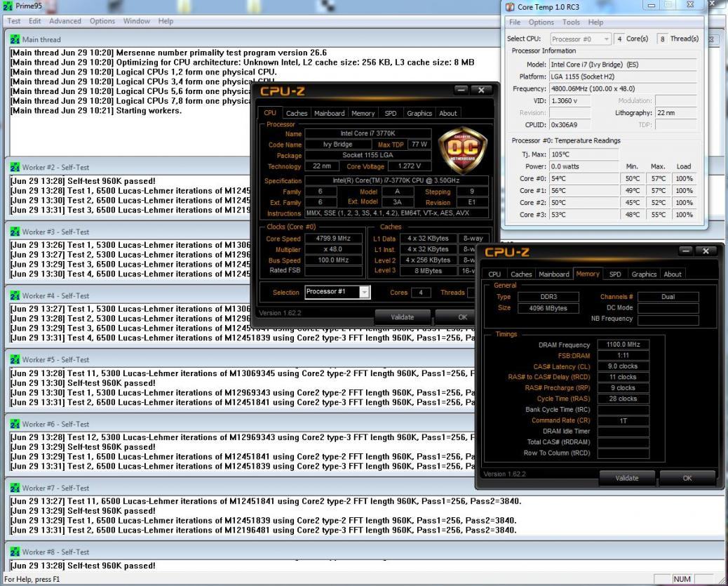Click the Prime95 icon in title bar

pos(8,6)
